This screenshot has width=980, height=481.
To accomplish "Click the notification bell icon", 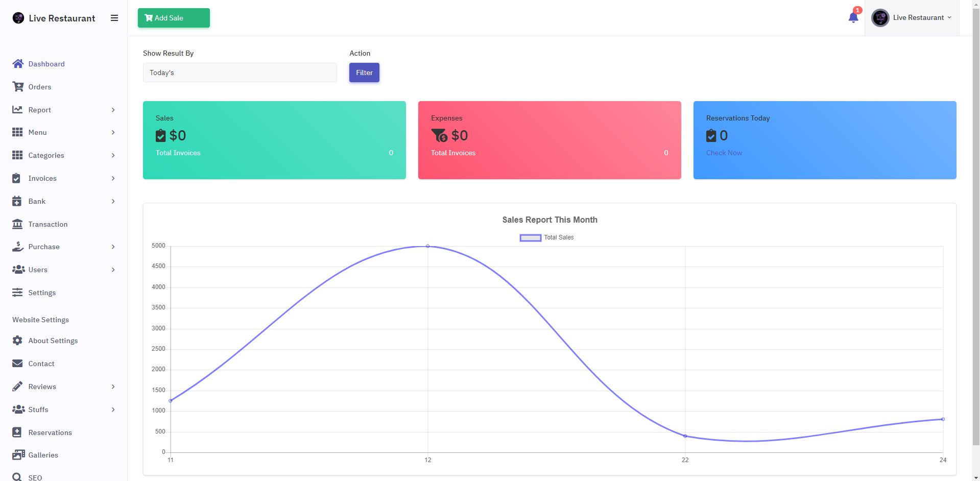I will pyautogui.click(x=853, y=18).
